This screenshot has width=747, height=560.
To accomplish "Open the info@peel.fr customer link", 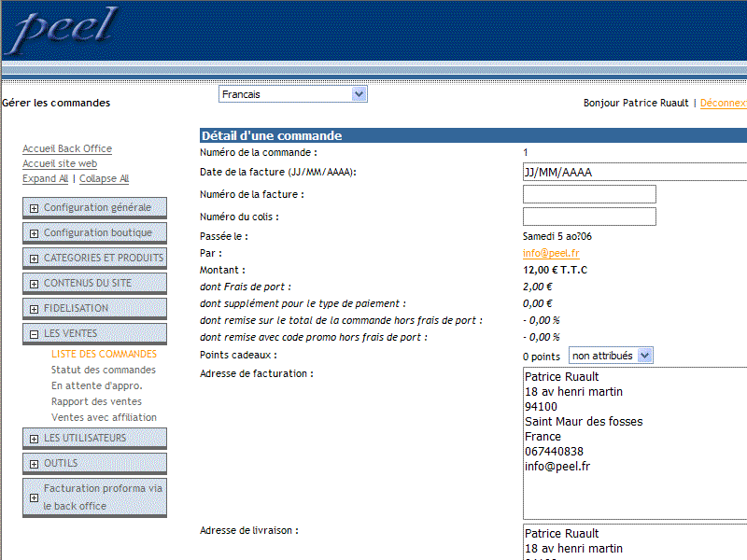I will coord(551,253).
